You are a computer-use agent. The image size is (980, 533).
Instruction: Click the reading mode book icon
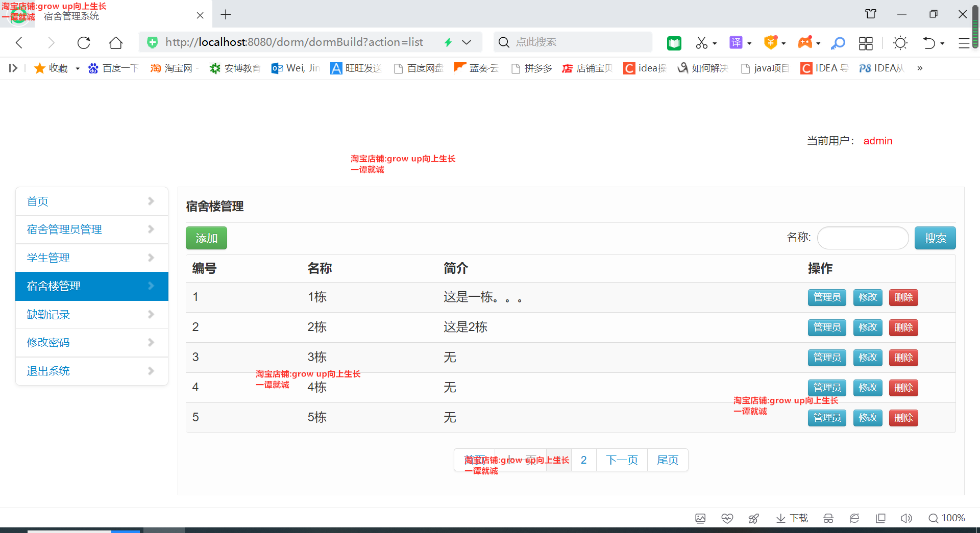click(674, 43)
